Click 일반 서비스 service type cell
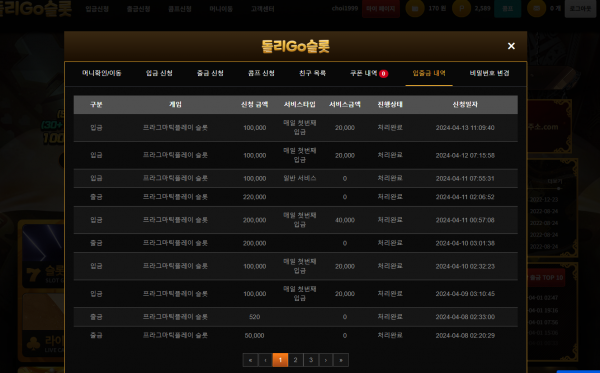Image resolution: width=600 pixels, height=373 pixels. coord(300,178)
